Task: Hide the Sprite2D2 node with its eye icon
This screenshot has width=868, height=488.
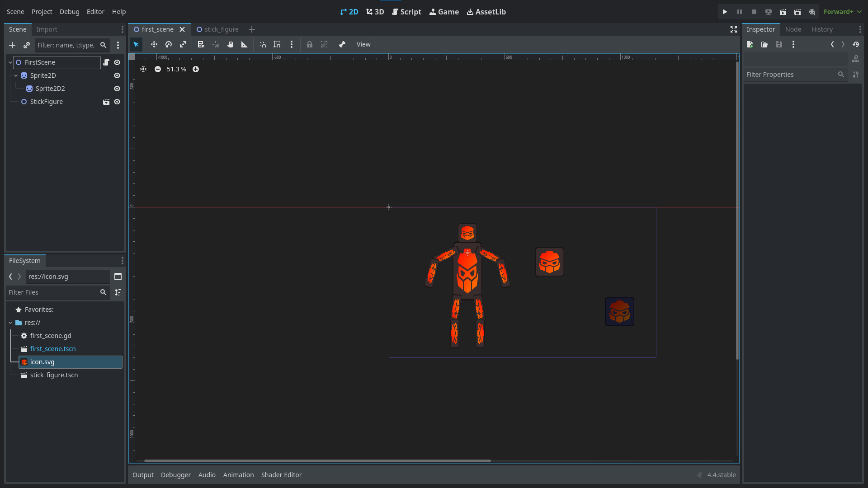Action: tap(117, 89)
